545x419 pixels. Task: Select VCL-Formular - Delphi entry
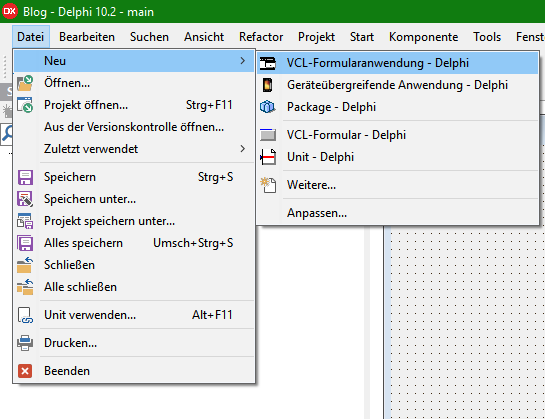point(398,135)
